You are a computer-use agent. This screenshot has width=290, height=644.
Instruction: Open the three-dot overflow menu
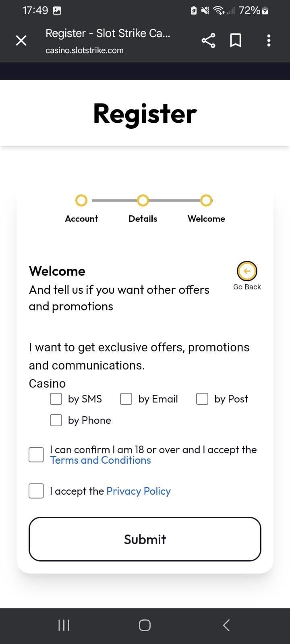269,40
